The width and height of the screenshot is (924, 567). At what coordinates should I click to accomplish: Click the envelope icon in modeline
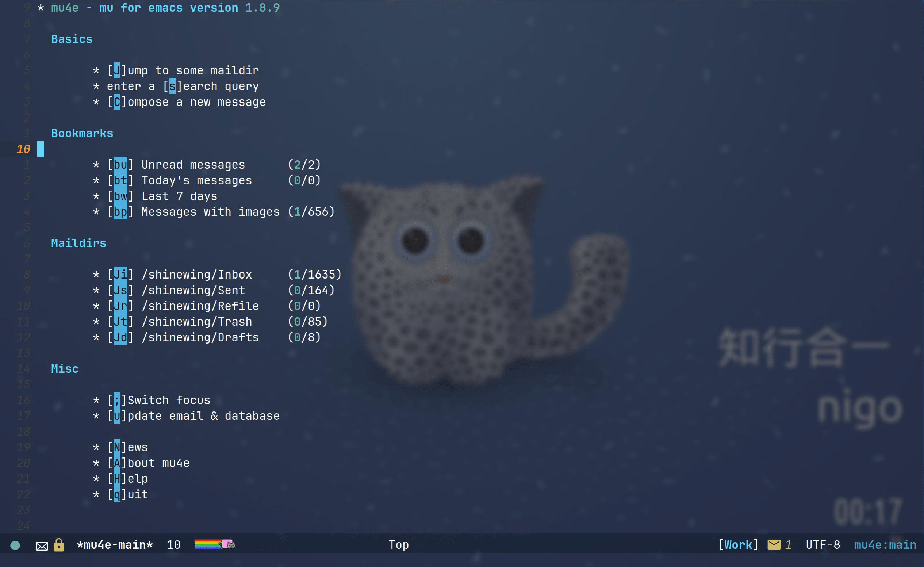pos(42,545)
